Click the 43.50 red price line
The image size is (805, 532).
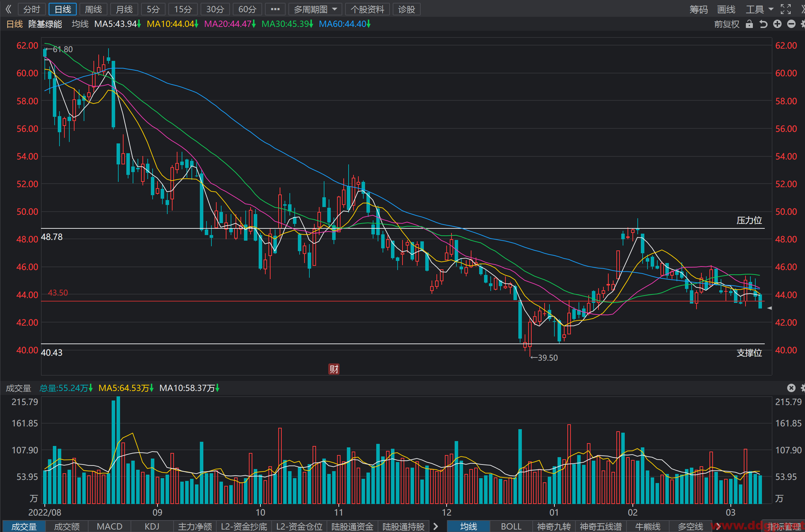403,301
